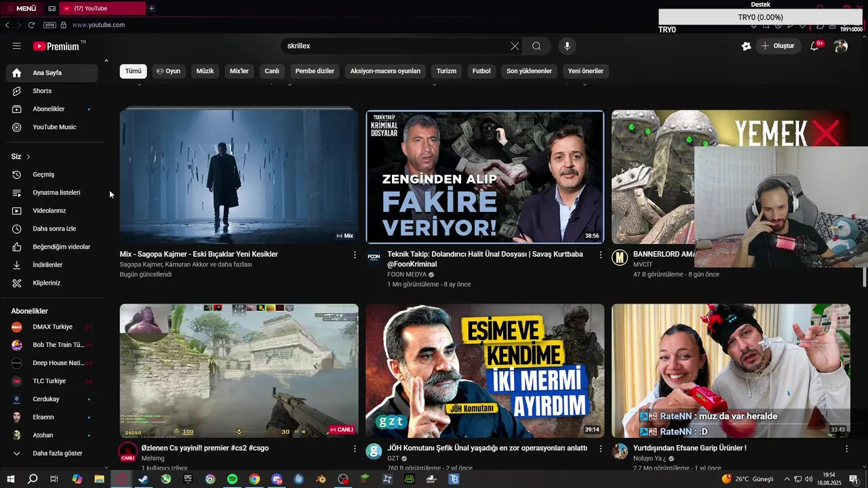This screenshot has height=488, width=868.
Task: Open the YouTube guide hamburger menu
Action: (16, 46)
